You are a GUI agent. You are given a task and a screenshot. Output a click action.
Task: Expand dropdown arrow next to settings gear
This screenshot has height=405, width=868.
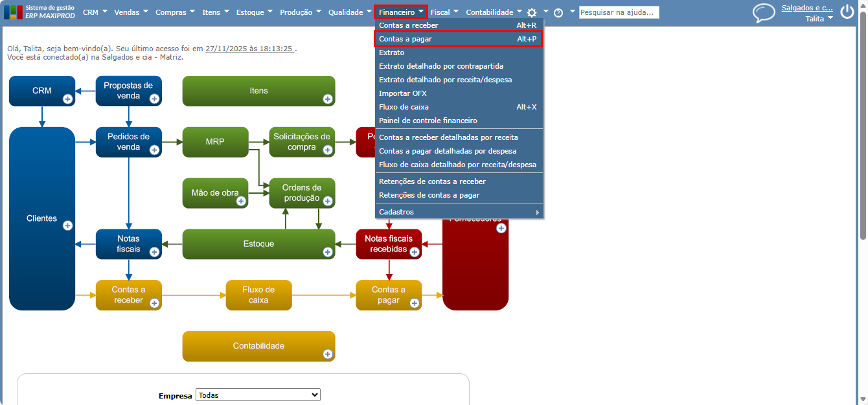point(545,12)
